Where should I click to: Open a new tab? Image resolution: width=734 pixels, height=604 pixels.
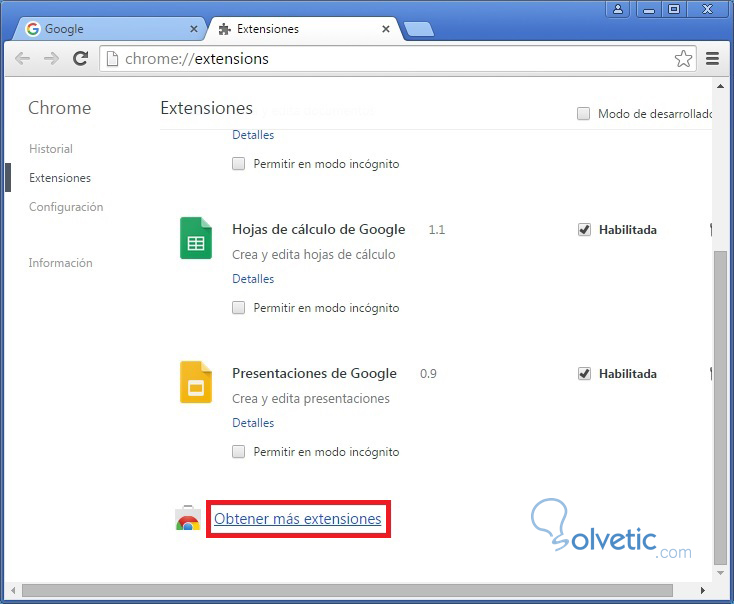pyautogui.click(x=419, y=29)
